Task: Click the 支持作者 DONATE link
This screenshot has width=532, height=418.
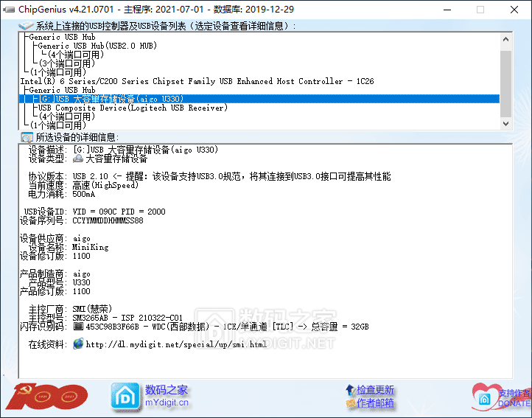Action: coord(514,398)
